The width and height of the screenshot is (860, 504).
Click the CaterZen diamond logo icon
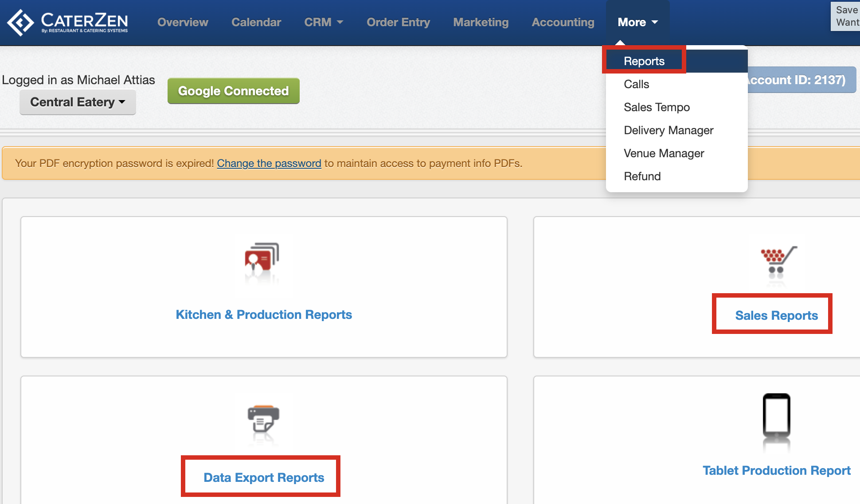[20, 22]
